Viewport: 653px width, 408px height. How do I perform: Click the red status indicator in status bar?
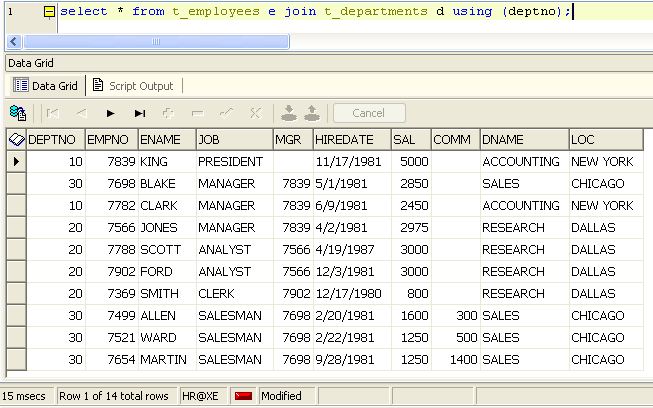243,396
